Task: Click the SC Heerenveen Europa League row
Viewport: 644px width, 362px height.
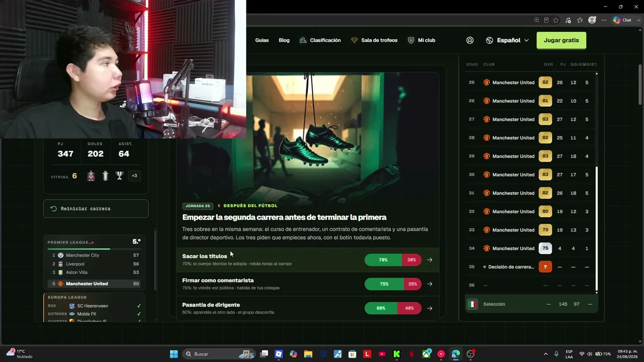Action: 94,306
